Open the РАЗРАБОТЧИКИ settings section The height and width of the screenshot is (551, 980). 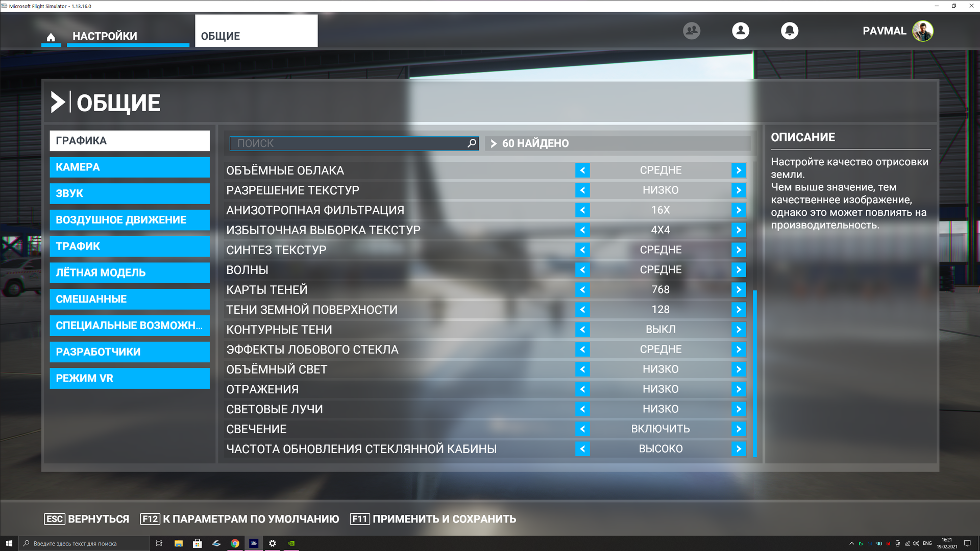tap(129, 352)
